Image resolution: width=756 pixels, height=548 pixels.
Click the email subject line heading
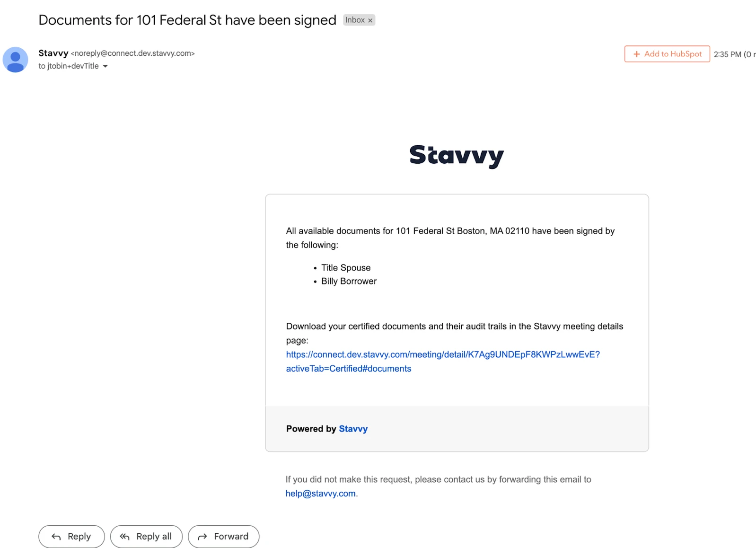pos(187,20)
